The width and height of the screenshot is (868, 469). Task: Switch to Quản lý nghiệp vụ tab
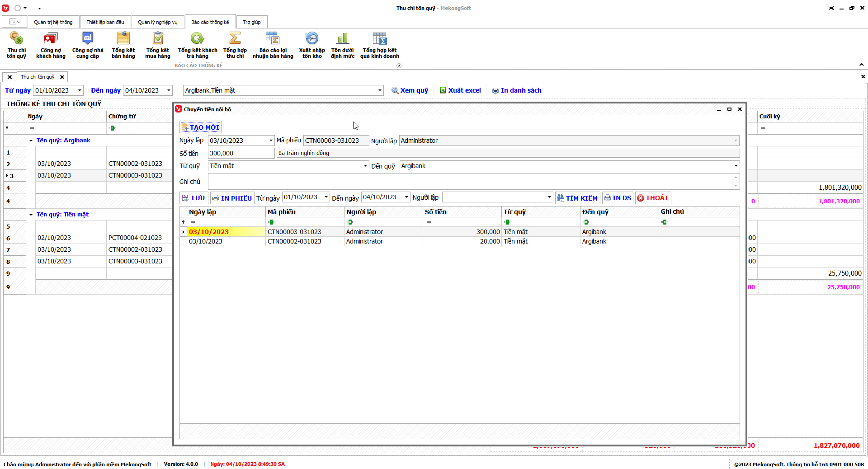(157, 22)
